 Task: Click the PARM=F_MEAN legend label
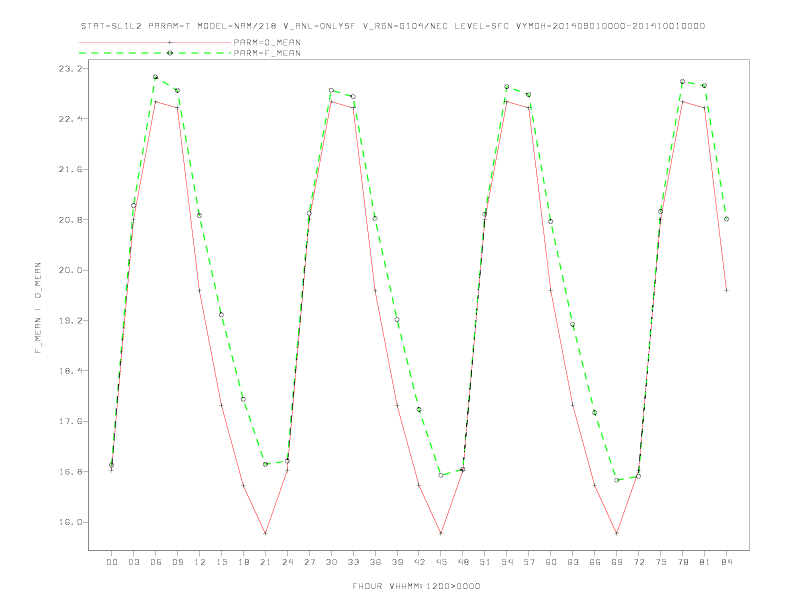coord(267,53)
